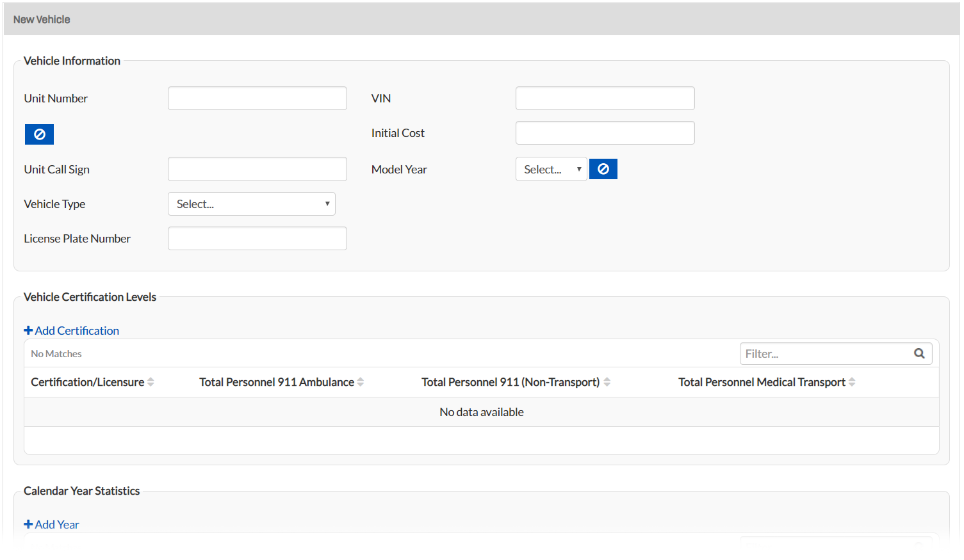Click the VIN input field

click(x=605, y=98)
